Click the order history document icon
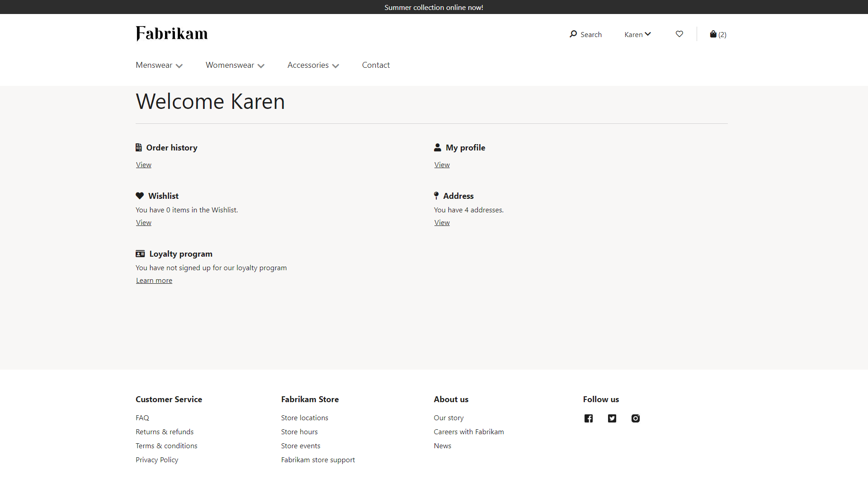Image resolution: width=868 pixels, height=488 pixels. click(139, 147)
